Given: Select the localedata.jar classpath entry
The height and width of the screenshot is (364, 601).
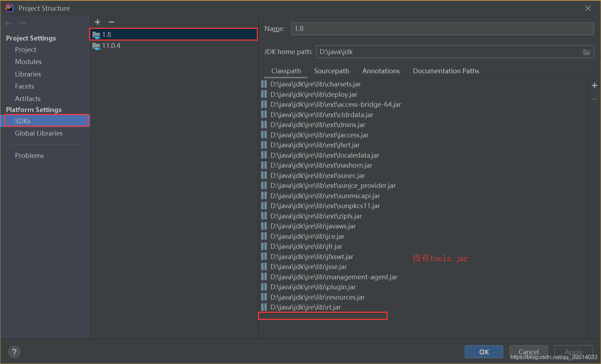Looking at the screenshot, I should pyautogui.click(x=325, y=155).
